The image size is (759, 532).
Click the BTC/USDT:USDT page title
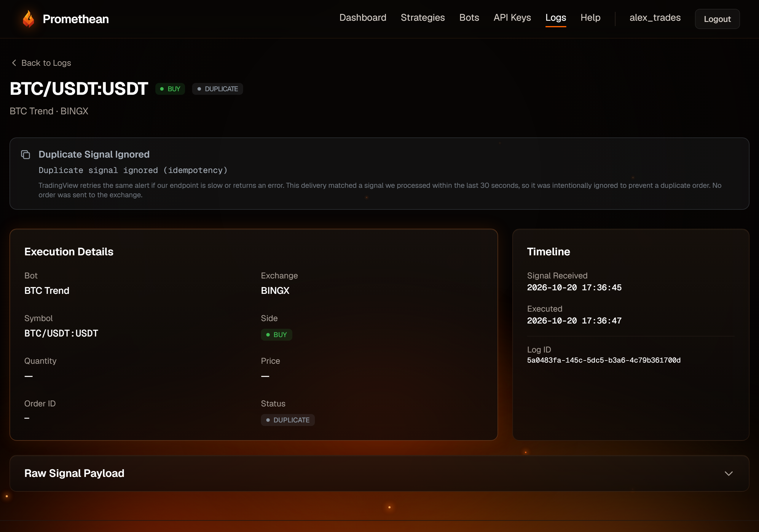click(x=79, y=89)
